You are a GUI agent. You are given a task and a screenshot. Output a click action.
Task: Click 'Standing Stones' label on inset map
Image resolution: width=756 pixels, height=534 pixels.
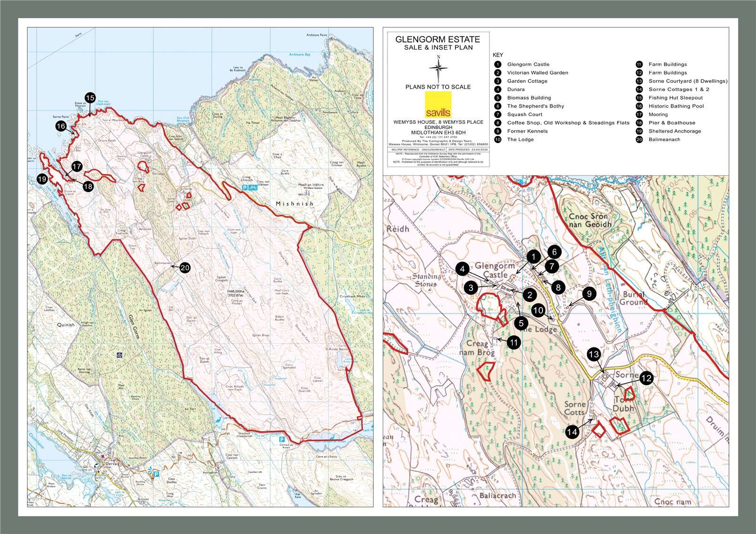point(427,280)
